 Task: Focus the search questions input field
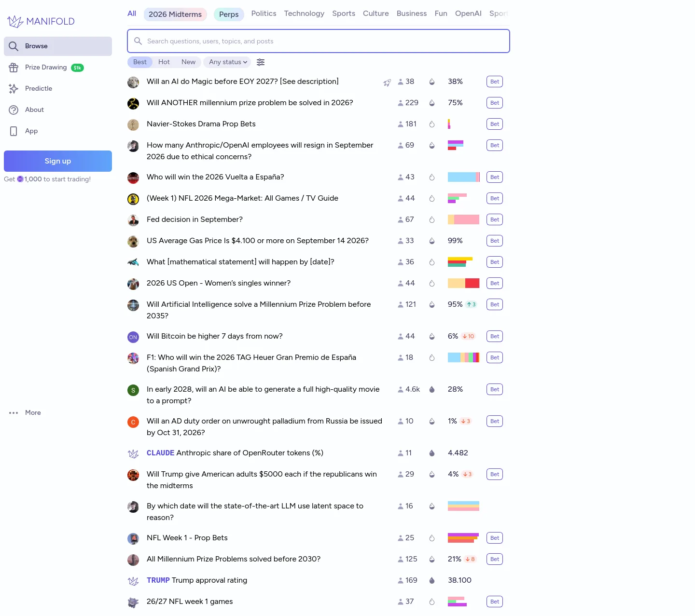click(319, 41)
